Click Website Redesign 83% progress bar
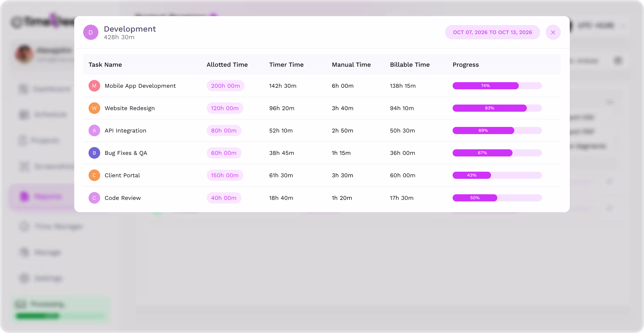The height and width of the screenshot is (333, 644). point(497,108)
